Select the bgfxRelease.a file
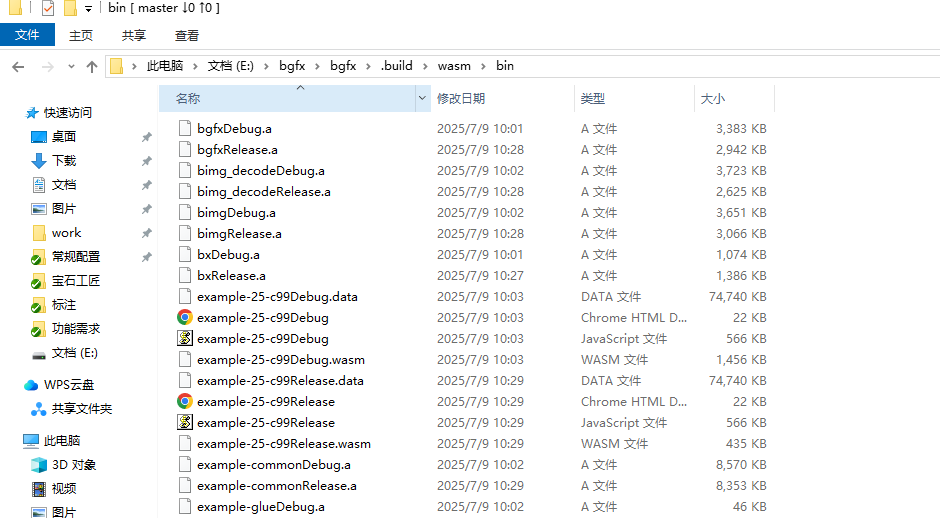This screenshot has width=940, height=518. 237,150
